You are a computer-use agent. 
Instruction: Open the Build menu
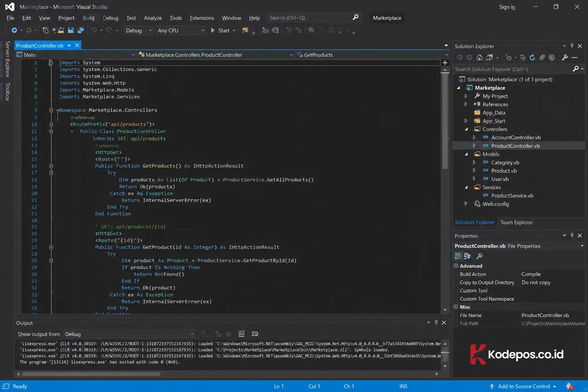[88, 18]
